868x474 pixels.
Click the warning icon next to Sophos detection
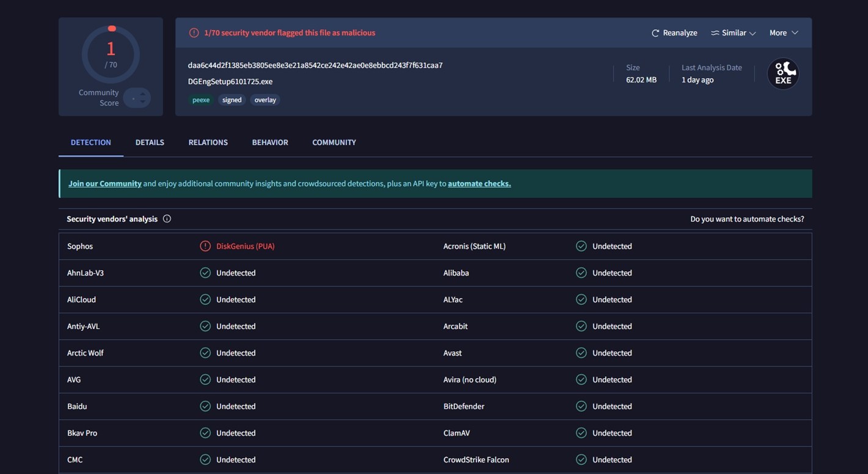pos(205,246)
